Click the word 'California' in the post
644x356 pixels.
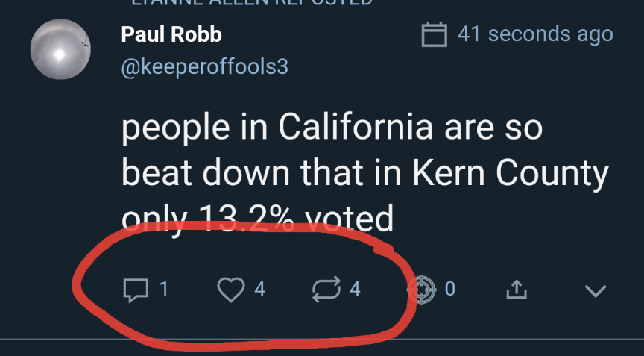(356, 128)
